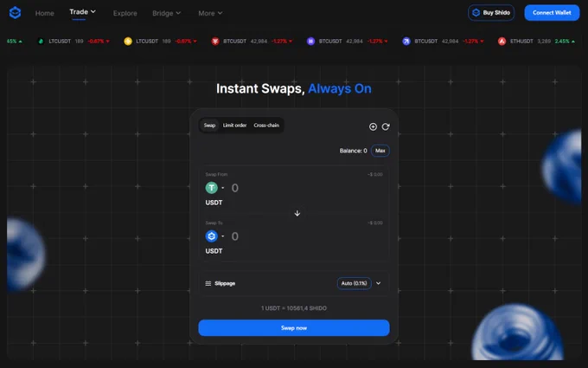This screenshot has width=588, height=368.
Task: Expand the Trade menu
Action: [82, 12]
